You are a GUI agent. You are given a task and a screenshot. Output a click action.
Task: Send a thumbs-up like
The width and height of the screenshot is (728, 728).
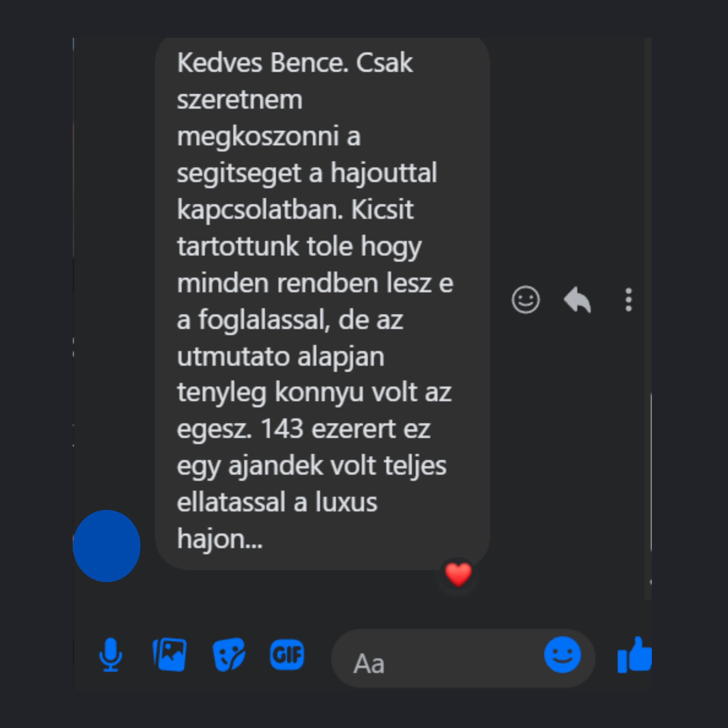click(x=634, y=655)
